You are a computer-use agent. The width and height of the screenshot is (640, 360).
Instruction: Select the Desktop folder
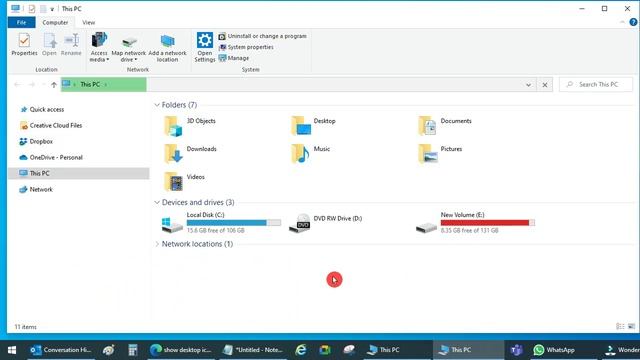pos(313,125)
